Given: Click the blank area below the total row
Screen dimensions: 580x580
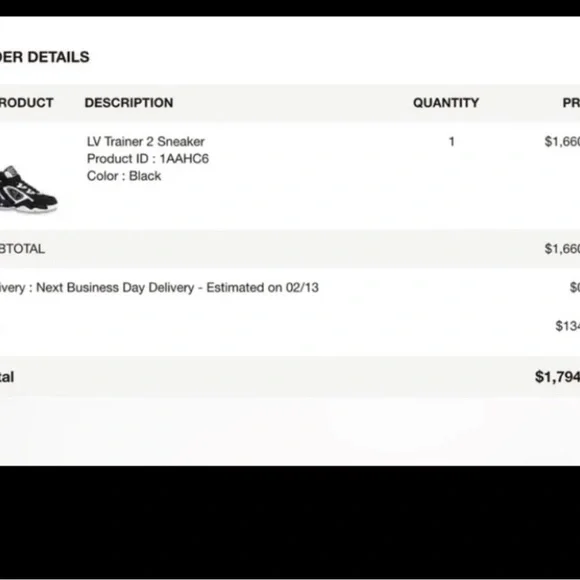Looking at the screenshot, I should [290, 431].
